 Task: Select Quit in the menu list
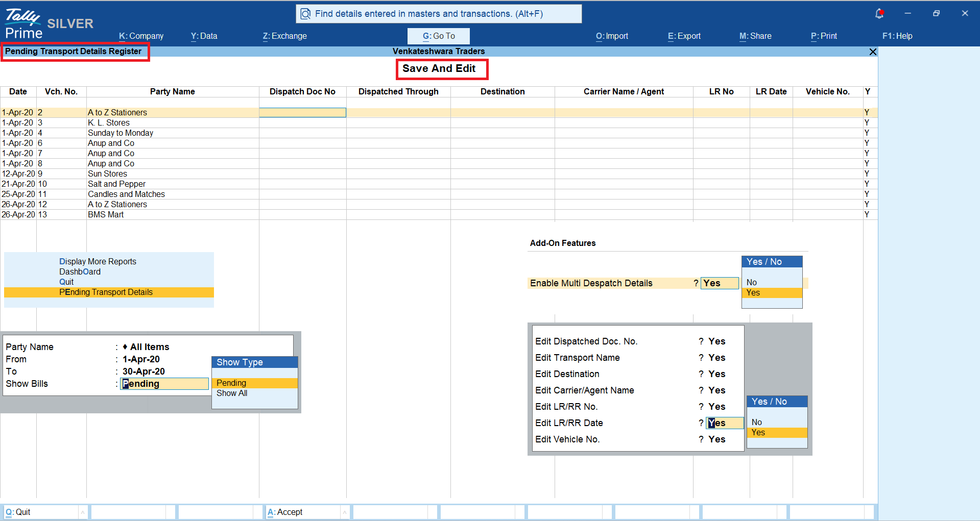tap(66, 282)
